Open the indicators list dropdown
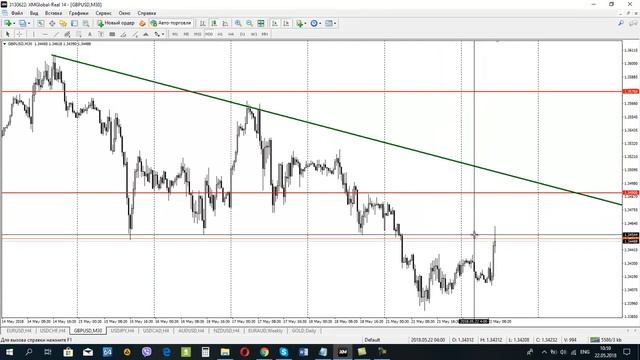 pyautogui.click(x=301, y=23)
